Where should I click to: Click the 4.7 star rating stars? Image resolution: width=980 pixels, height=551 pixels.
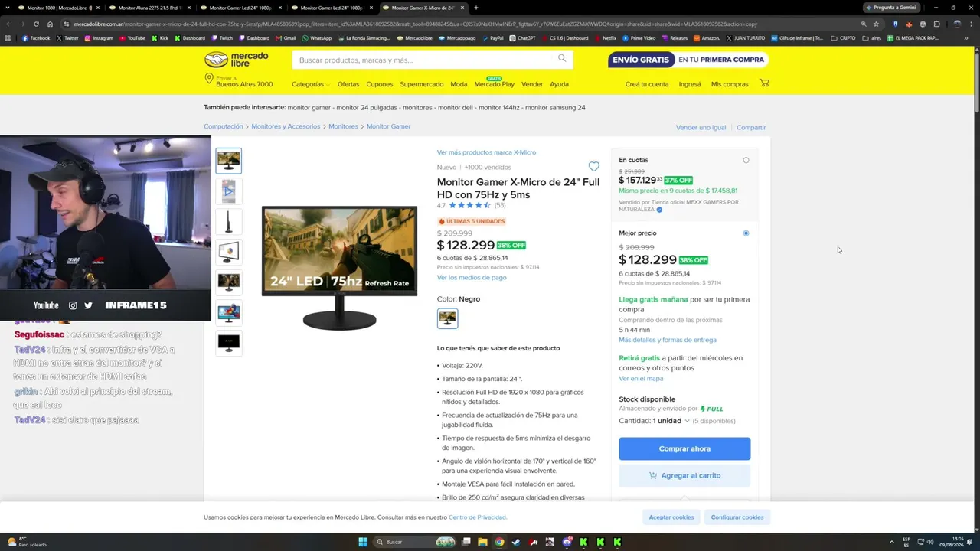coord(469,205)
